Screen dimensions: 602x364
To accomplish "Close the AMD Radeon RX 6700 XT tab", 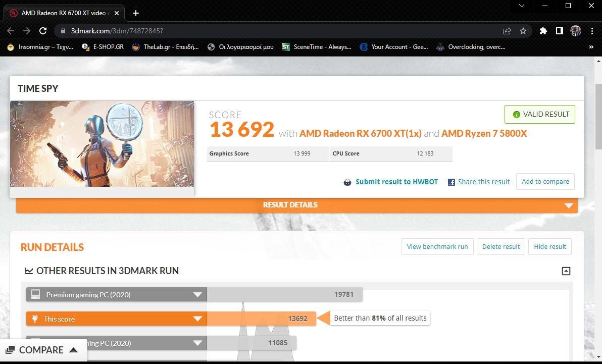I will tap(117, 13).
